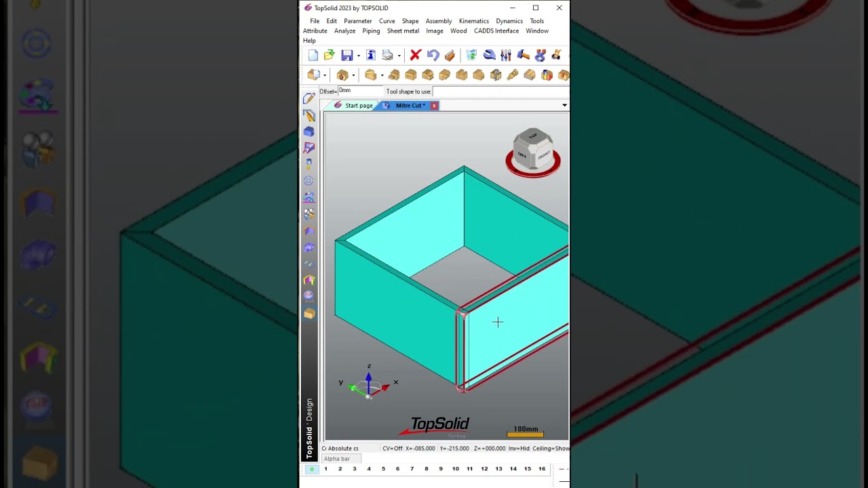
Task: Click the turned wooden leg icon
Action: (x=513, y=75)
